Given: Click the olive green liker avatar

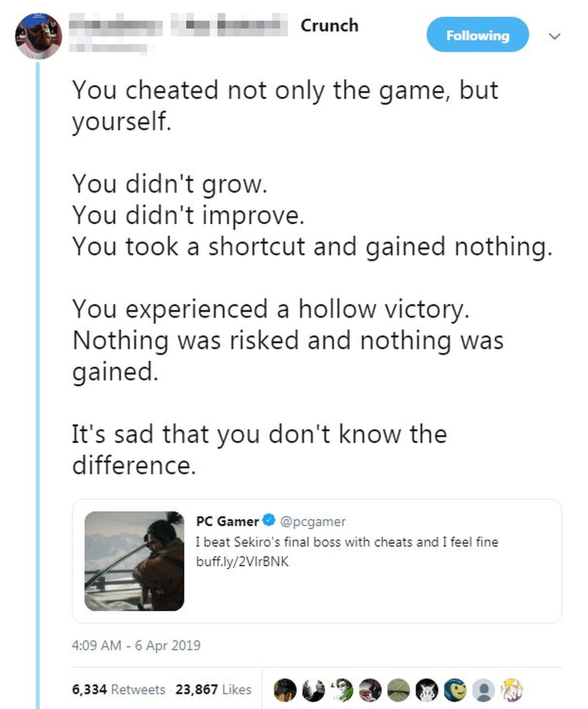Looking at the screenshot, I should point(399,690).
